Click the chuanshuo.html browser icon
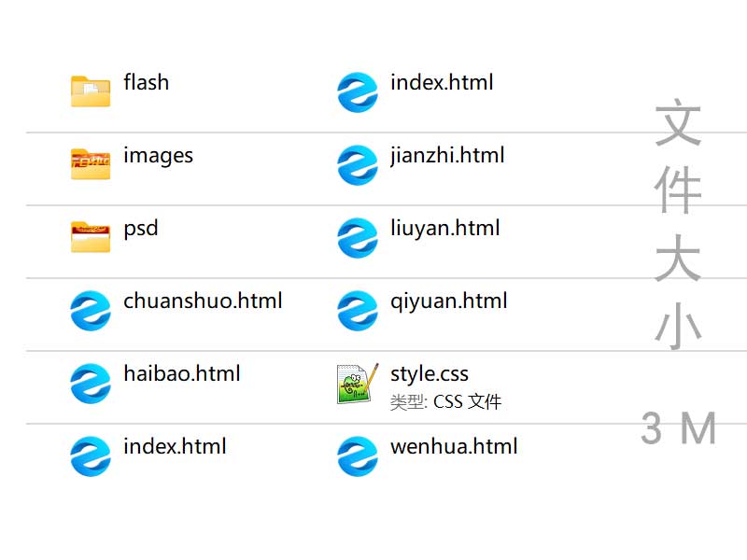Screen dimensions: 747x560 point(91,311)
